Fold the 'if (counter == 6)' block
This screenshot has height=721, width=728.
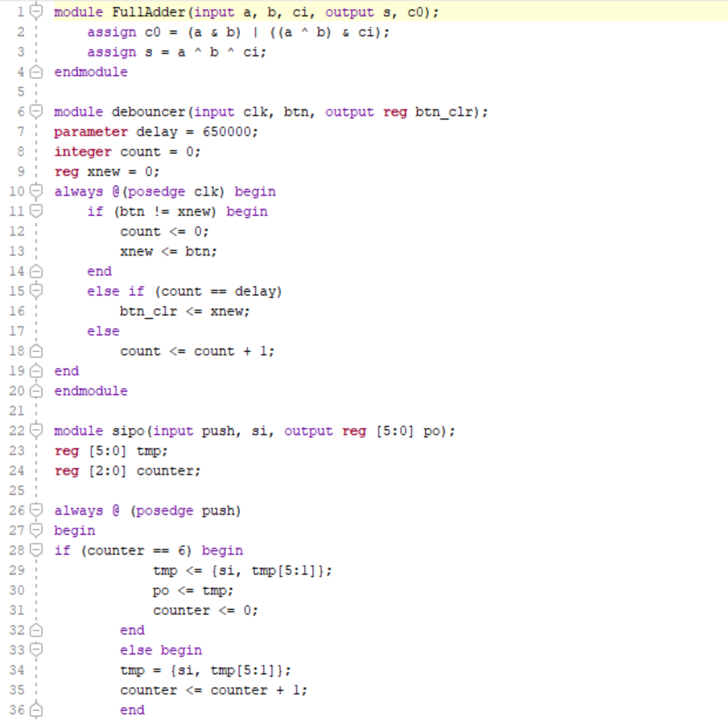pos(36,551)
